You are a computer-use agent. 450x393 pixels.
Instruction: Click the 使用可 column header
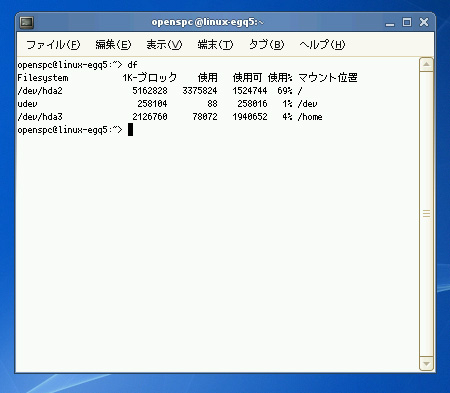247,78
